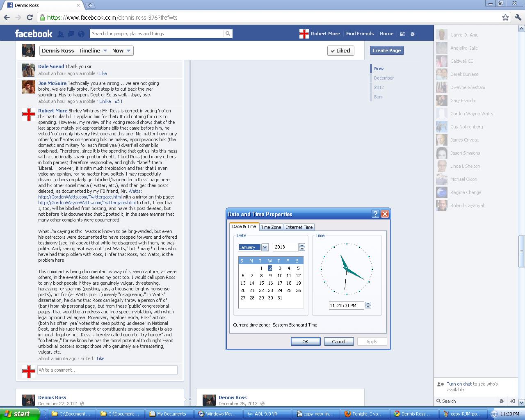525x420 pixels.
Task: Click the Facebook logo
Action: tap(34, 34)
